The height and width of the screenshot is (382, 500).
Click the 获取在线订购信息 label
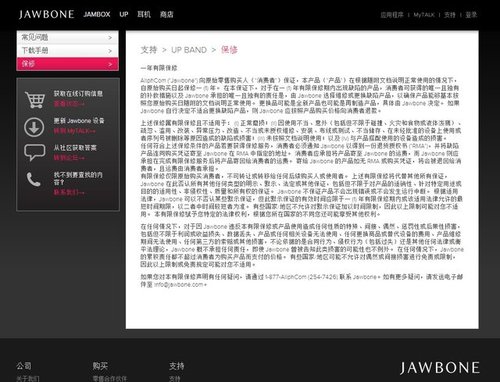pos(78,94)
